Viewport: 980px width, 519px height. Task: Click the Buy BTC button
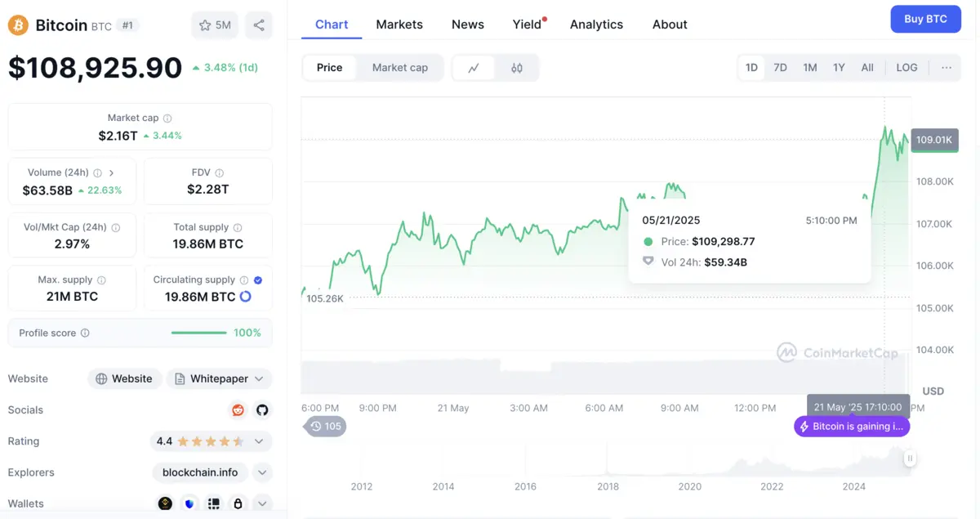(x=925, y=19)
